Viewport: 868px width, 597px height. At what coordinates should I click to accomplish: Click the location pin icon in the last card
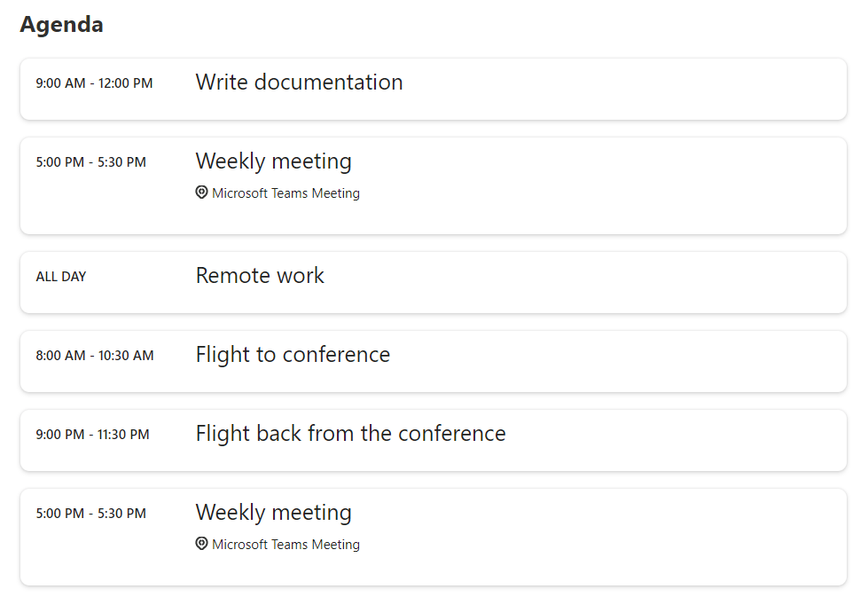click(201, 544)
